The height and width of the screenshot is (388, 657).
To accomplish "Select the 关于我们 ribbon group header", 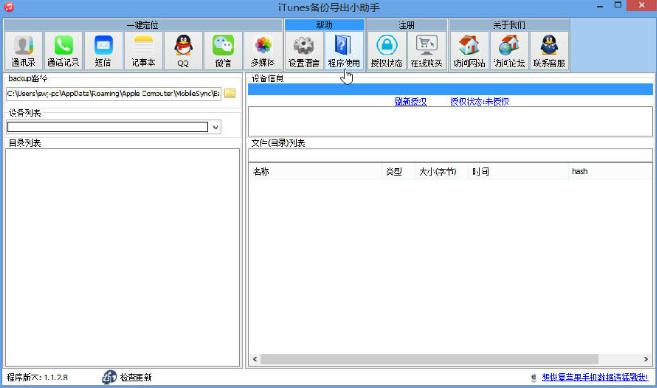I will (509, 25).
